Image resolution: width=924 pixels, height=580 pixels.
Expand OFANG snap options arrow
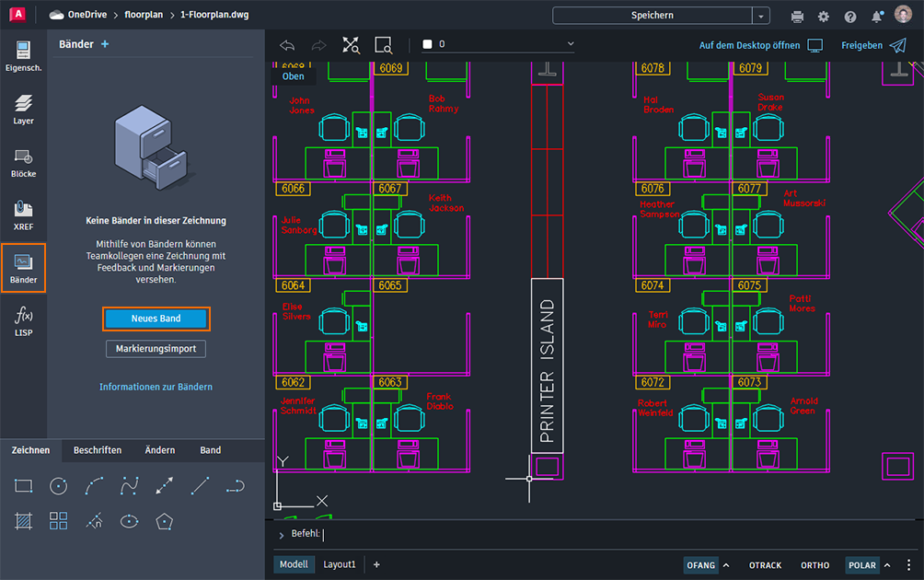coord(726,565)
